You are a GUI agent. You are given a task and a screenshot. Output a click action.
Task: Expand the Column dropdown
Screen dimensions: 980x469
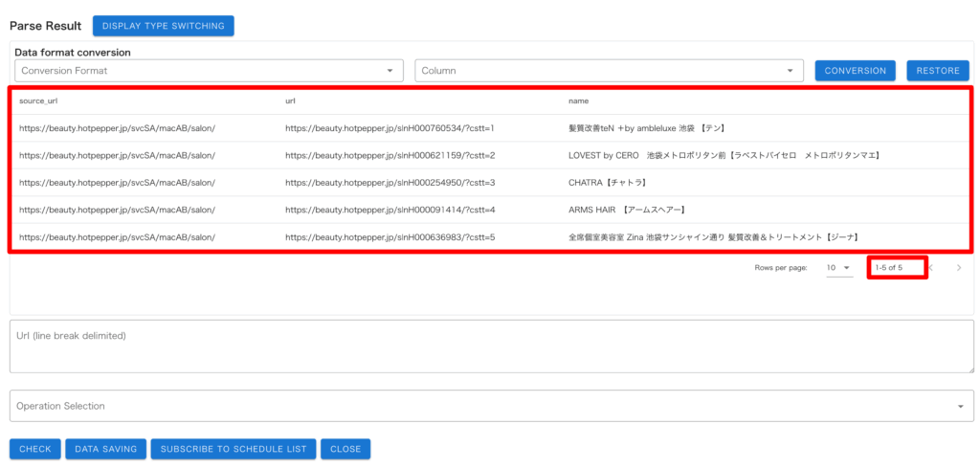coord(609,71)
